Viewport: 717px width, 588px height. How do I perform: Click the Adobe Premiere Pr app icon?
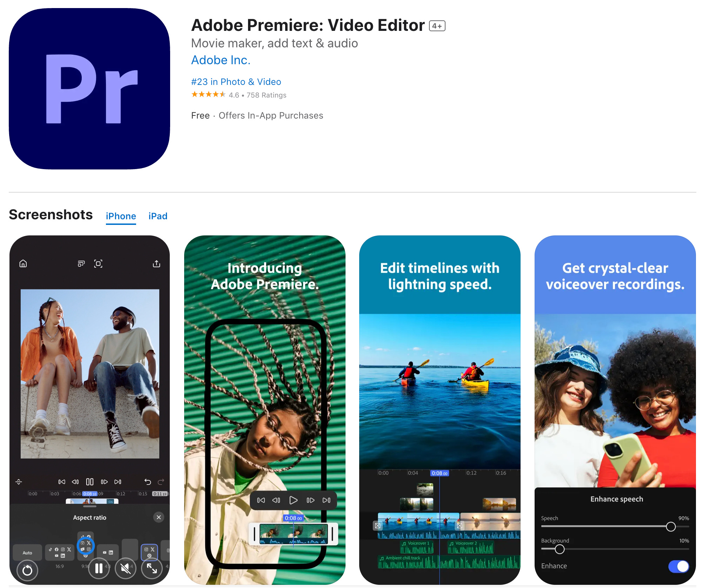[x=89, y=89]
